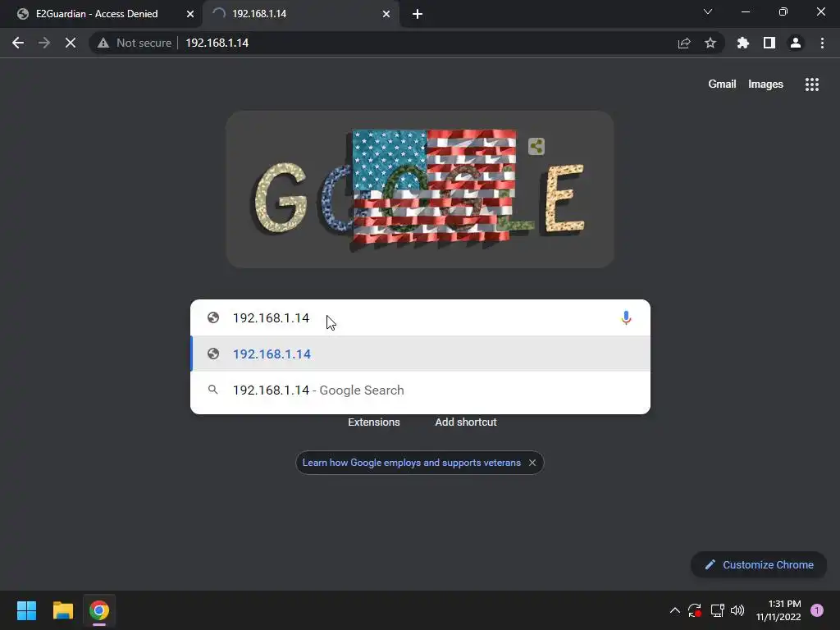Share this page using the share icon
Image resolution: width=840 pixels, height=630 pixels.
[684, 43]
